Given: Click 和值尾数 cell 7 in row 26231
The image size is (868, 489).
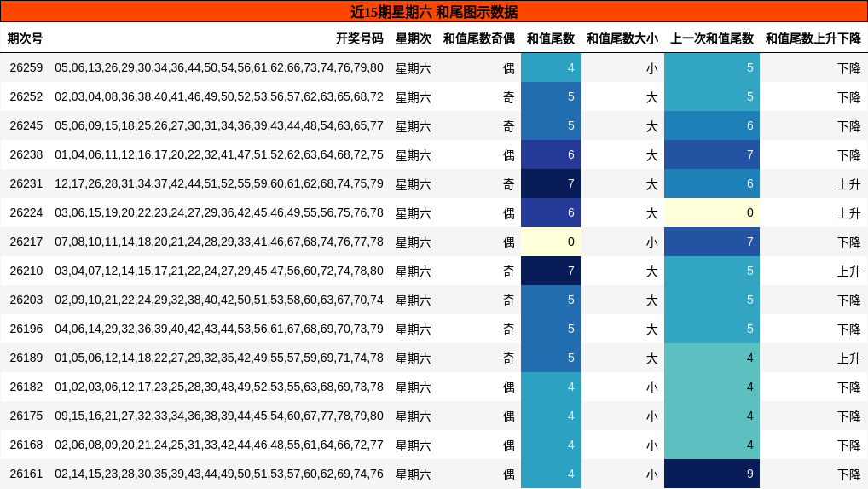Looking at the screenshot, I should pos(550,183).
